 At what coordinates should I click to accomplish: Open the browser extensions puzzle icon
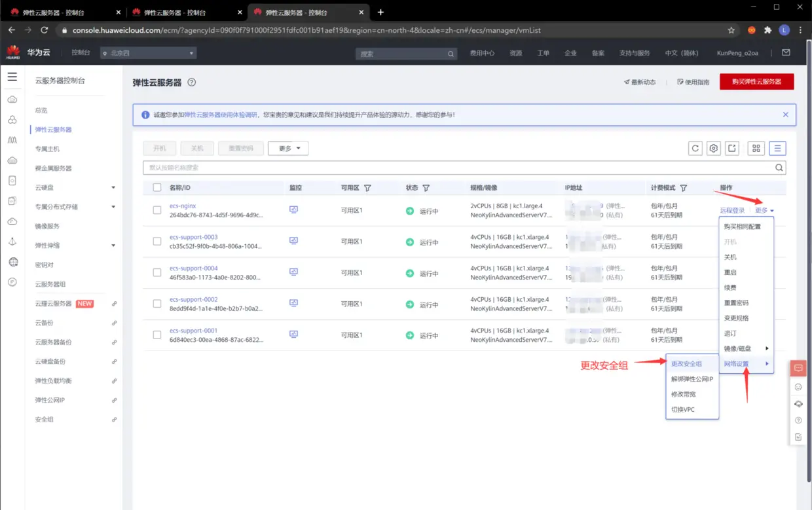pyautogui.click(x=768, y=30)
